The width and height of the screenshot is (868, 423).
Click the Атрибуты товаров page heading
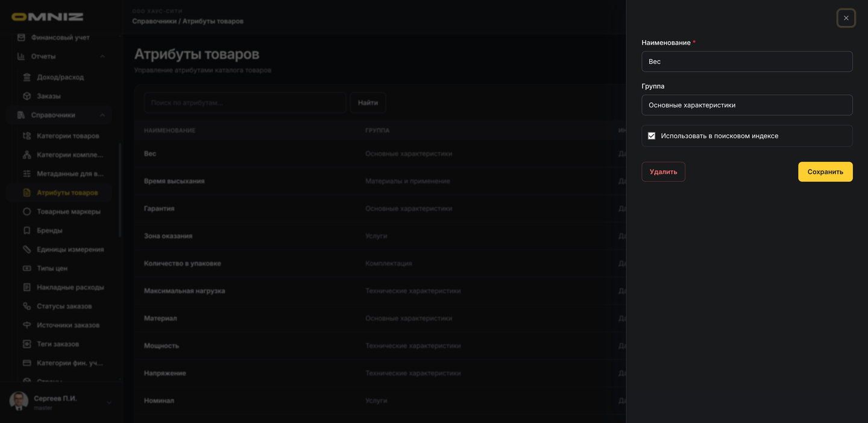(197, 54)
